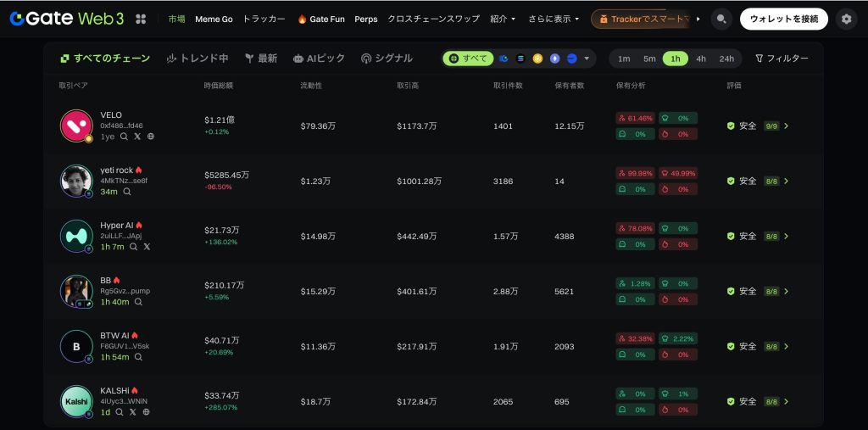
Task: Click the Solana chain filter icon
Action: coord(520,59)
